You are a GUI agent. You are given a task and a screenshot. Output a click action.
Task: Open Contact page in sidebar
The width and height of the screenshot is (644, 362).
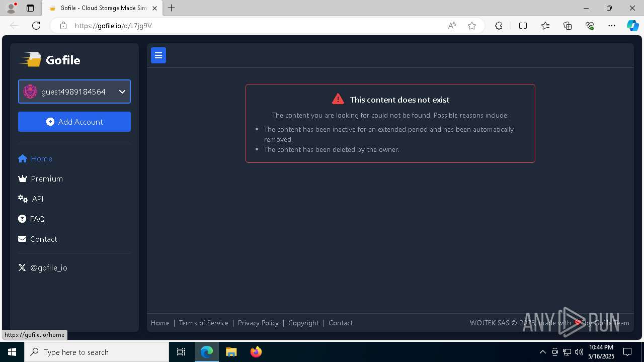coord(38,239)
